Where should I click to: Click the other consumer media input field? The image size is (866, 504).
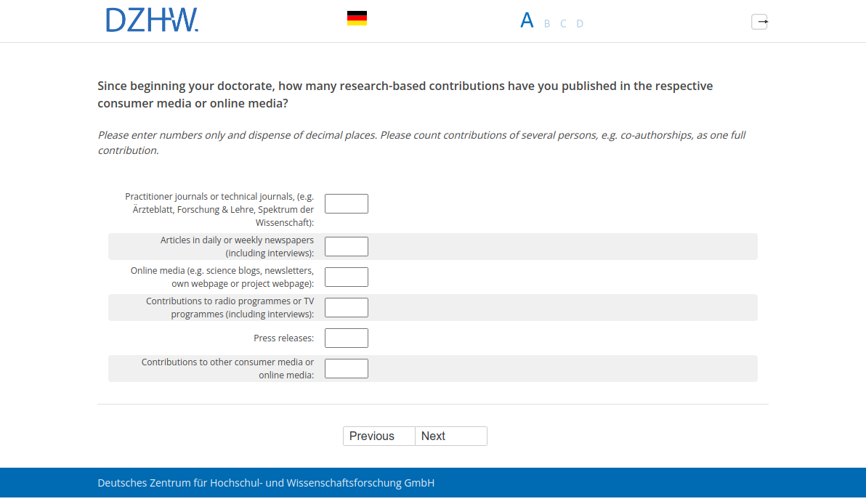[346, 369]
